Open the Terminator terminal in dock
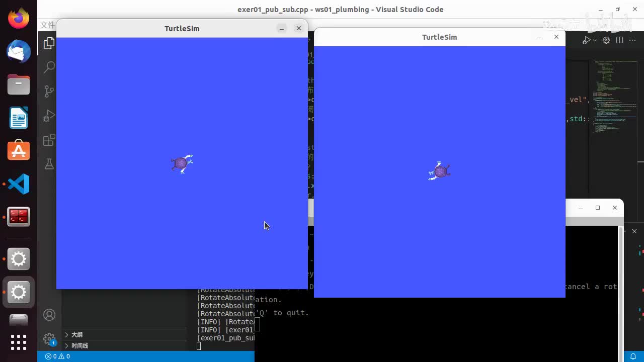Image resolution: width=644 pixels, height=362 pixels. tap(19, 217)
